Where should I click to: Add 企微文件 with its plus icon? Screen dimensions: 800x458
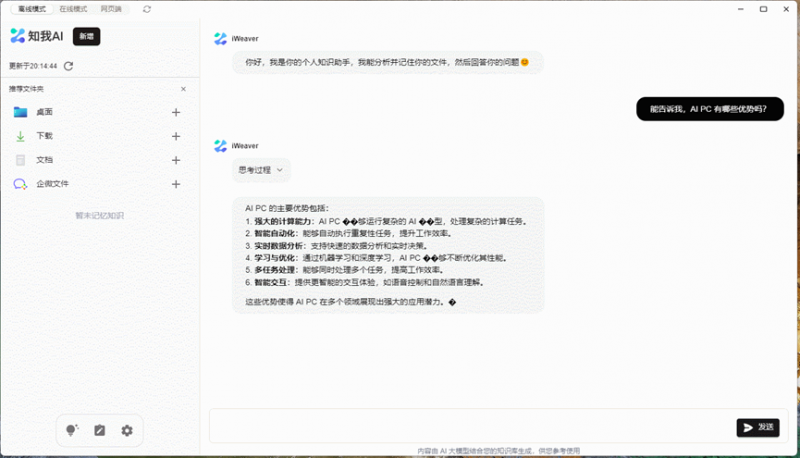point(176,184)
